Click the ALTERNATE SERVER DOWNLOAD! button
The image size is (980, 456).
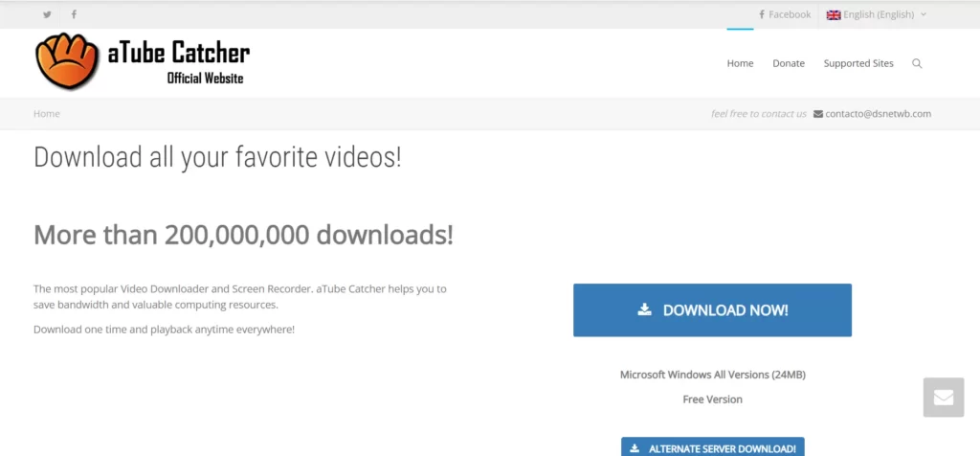(x=712, y=448)
